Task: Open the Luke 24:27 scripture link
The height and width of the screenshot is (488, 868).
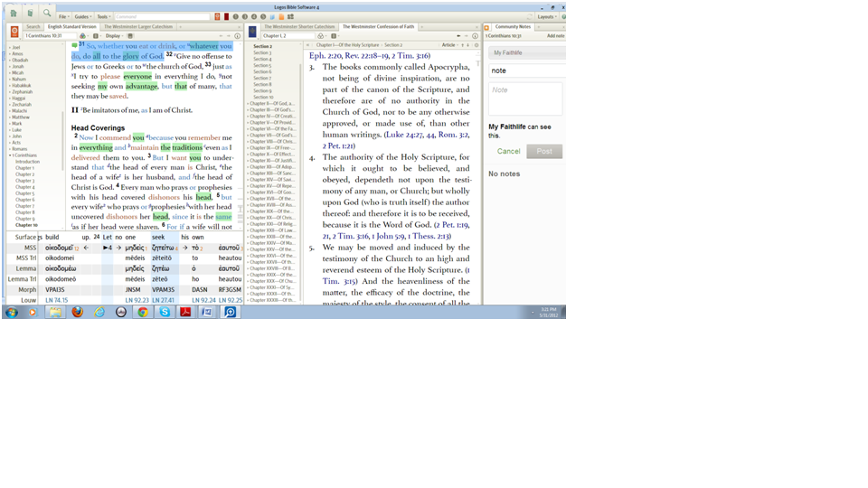Action: tap(406, 135)
